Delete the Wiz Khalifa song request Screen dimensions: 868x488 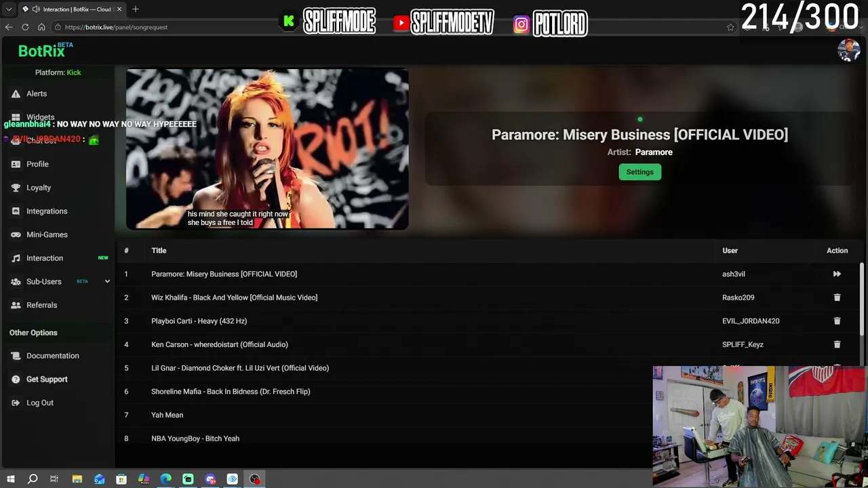(x=837, y=298)
